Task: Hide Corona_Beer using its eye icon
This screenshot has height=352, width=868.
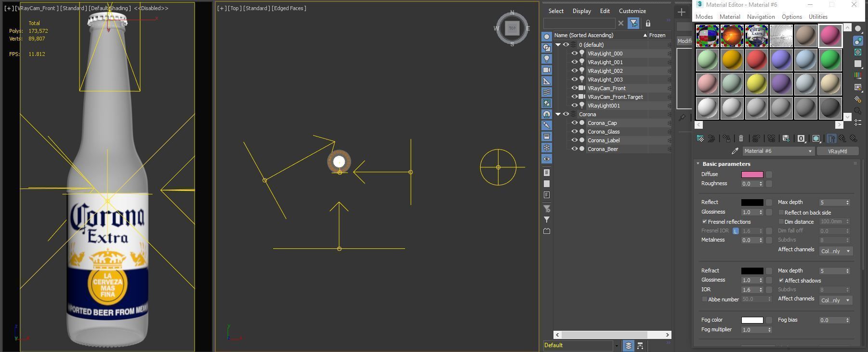Action: click(574, 149)
